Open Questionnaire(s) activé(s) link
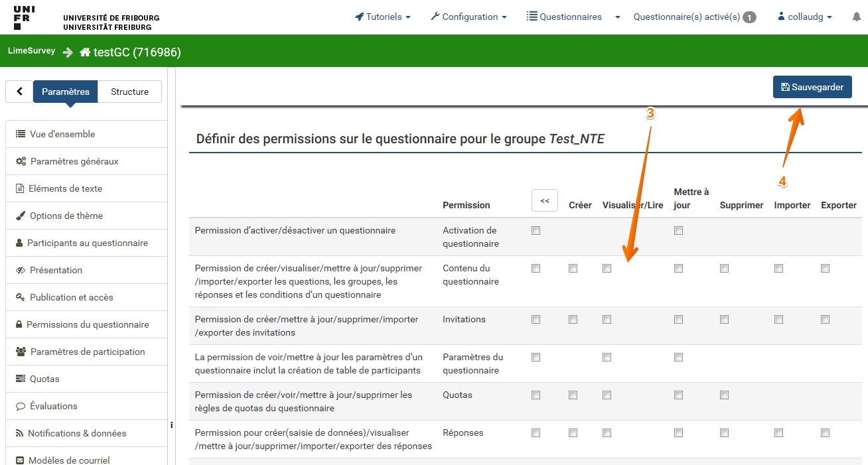This screenshot has height=465, width=868. (695, 17)
